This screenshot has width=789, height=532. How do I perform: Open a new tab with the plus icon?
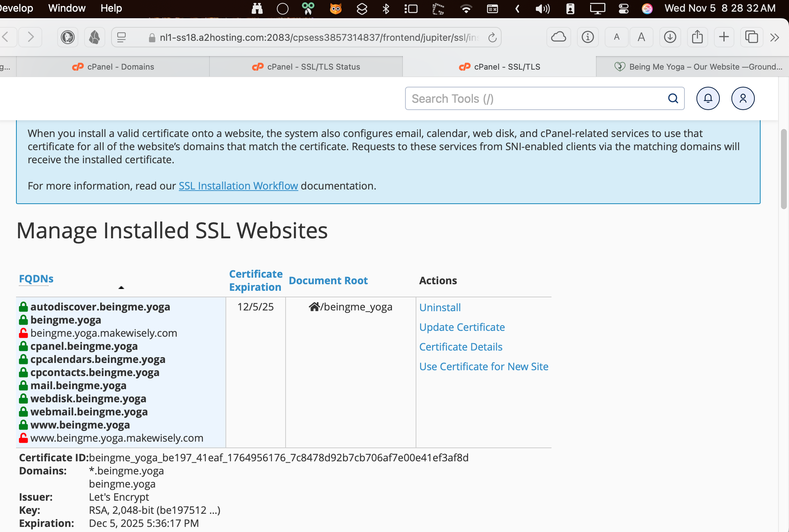(724, 37)
